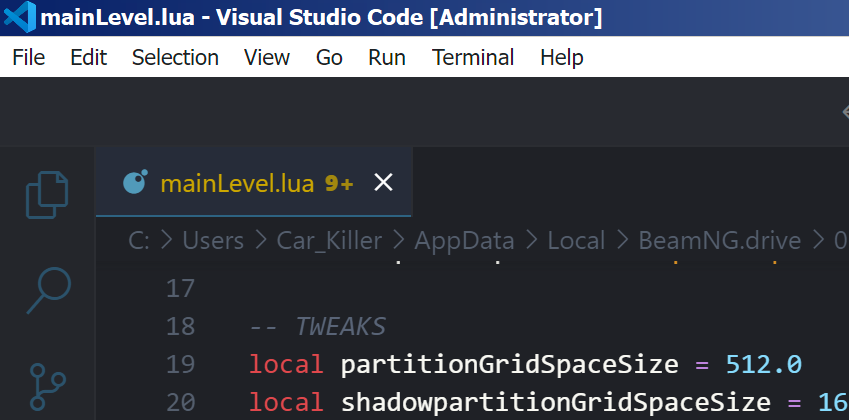Open the Go menu
The height and width of the screenshot is (420, 849).
click(329, 58)
